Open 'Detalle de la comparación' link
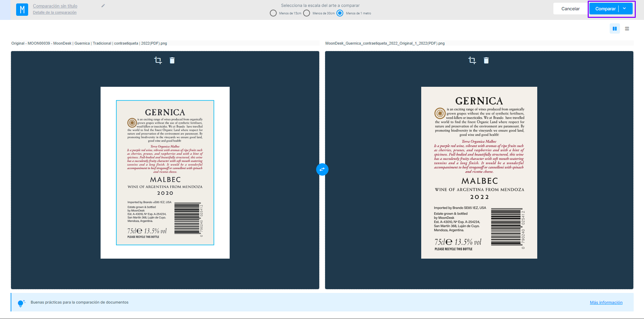Screen dimensions: 644x319 click(x=55, y=13)
